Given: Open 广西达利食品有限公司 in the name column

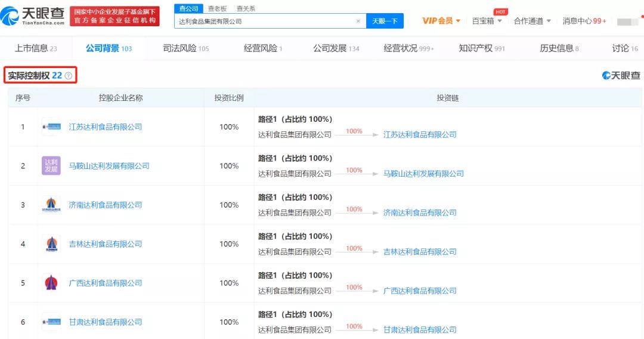Looking at the screenshot, I should click(105, 283).
